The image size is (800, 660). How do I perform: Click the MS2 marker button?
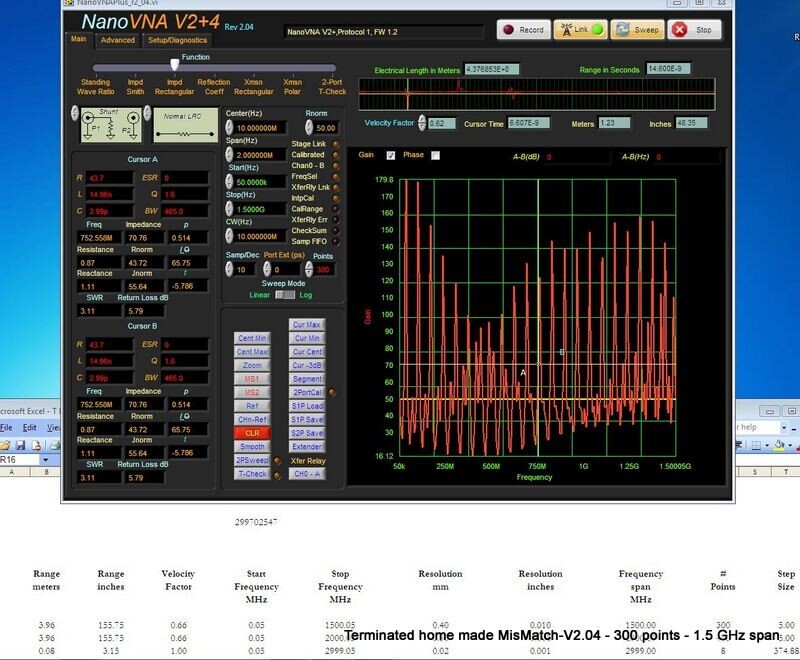252,392
